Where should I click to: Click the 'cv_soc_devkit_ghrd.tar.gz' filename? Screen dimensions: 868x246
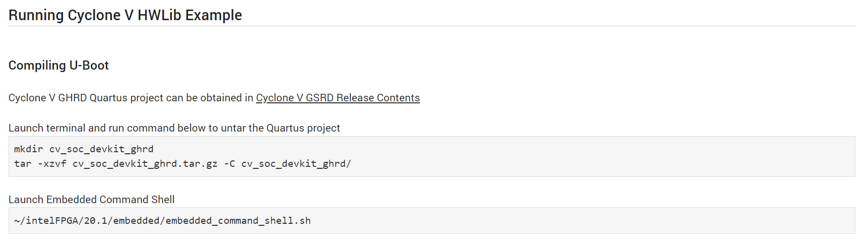click(x=145, y=164)
